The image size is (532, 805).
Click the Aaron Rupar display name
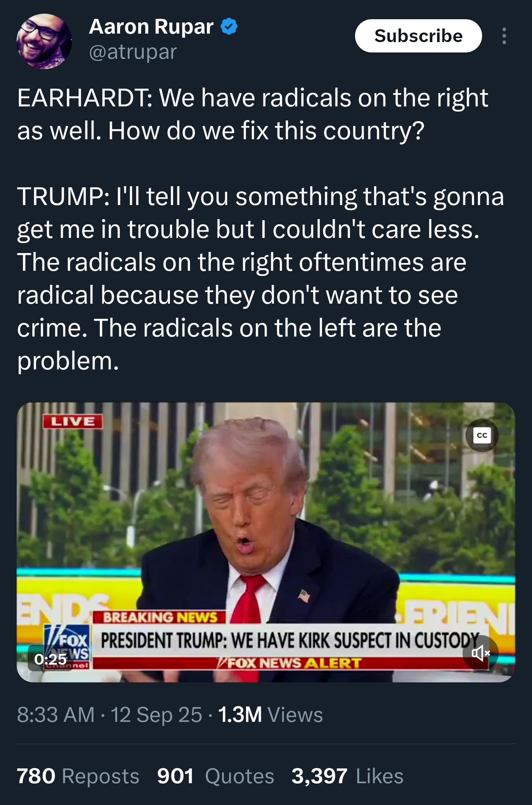(x=151, y=27)
